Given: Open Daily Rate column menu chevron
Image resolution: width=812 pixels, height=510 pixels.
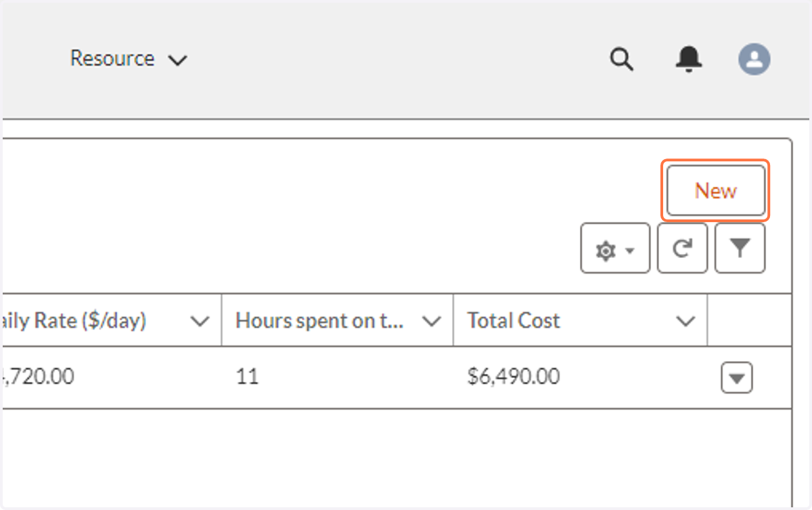Looking at the screenshot, I should [x=200, y=322].
